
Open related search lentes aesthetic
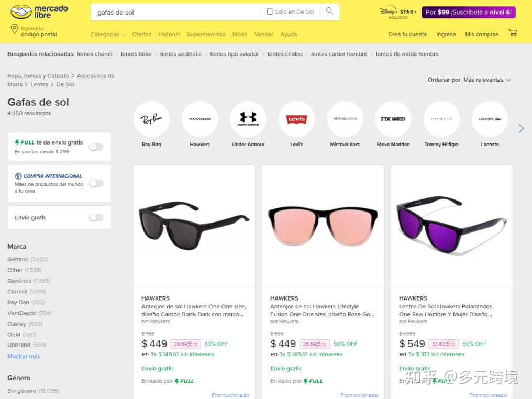point(181,54)
